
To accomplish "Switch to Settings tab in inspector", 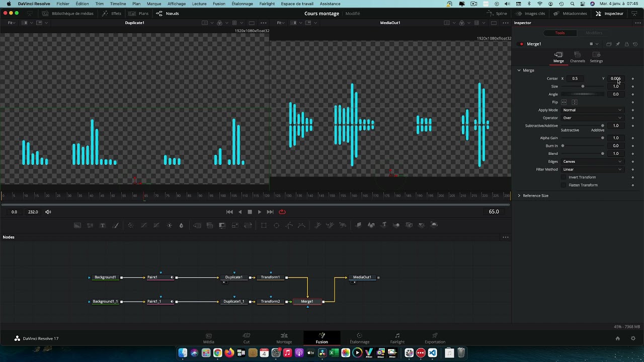I will (596, 57).
